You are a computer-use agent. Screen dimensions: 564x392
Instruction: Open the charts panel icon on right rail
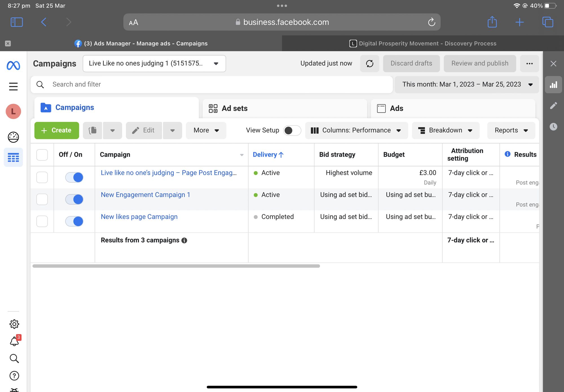pos(553,85)
